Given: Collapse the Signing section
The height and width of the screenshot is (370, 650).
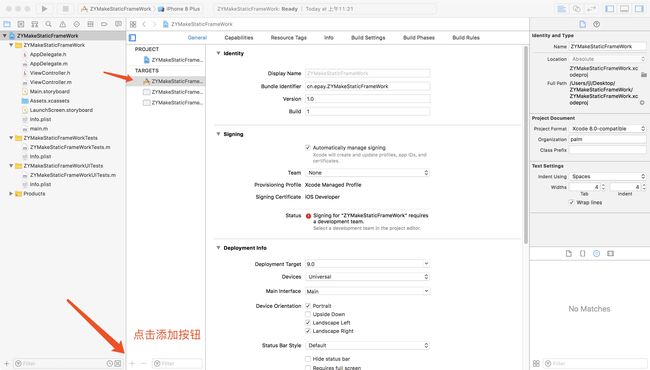Looking at the screenshot, I should (x=218, y=134).
